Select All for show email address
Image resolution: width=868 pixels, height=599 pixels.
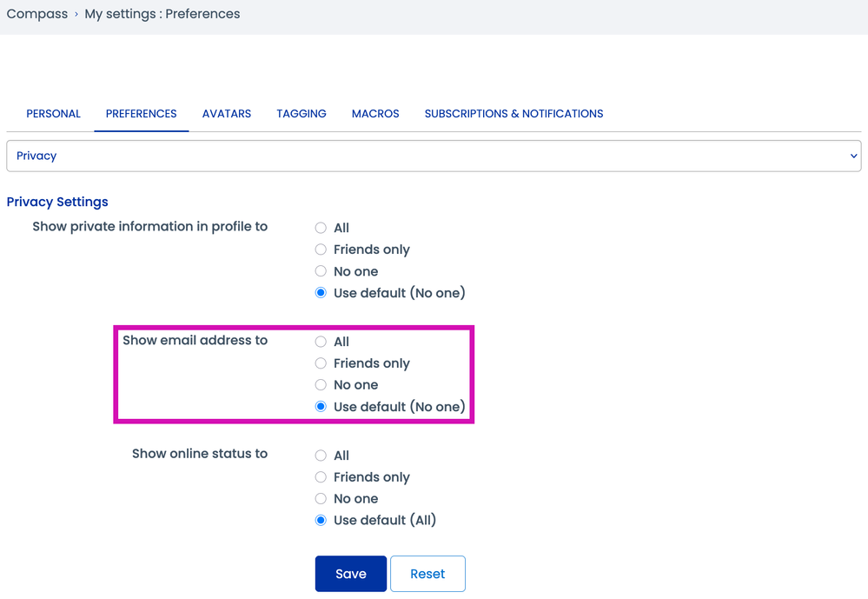(x=321, y=342)
